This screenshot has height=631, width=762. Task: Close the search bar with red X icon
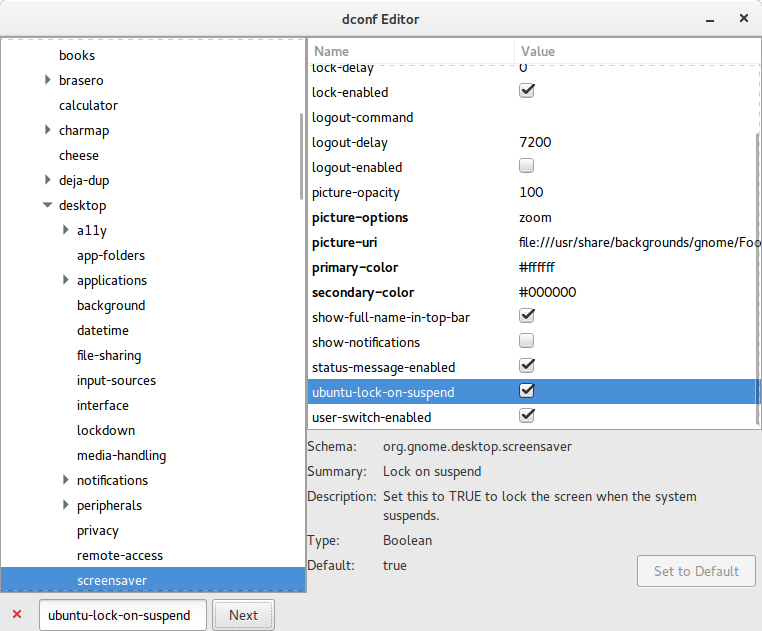point(17,614)
